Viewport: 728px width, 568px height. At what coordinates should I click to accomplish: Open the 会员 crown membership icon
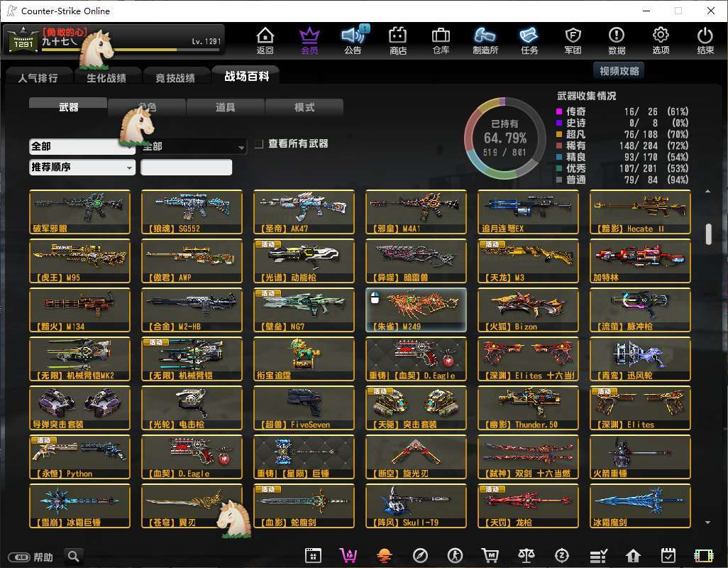tap(309, 40)
